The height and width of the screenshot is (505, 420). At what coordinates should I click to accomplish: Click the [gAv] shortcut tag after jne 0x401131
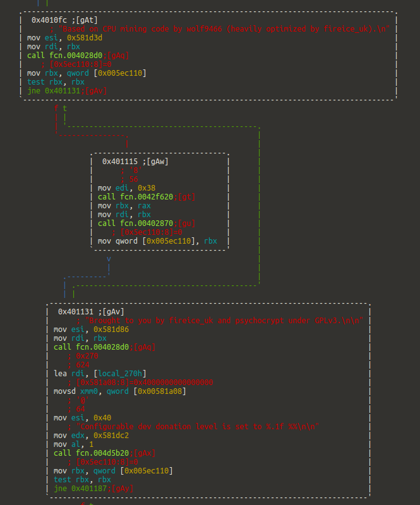(95, 91)
